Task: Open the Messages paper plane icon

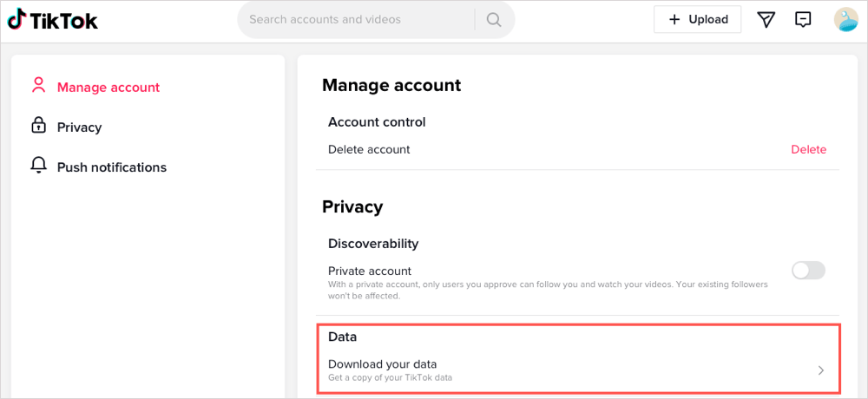Action: 766,19
